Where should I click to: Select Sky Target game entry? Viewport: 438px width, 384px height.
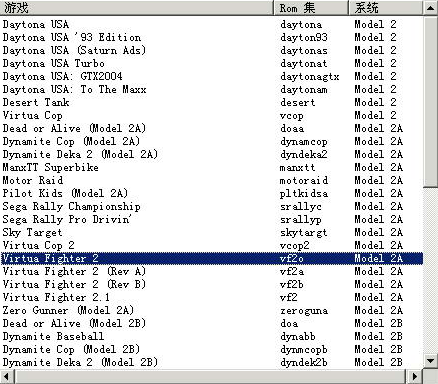[x=211, y=232]
